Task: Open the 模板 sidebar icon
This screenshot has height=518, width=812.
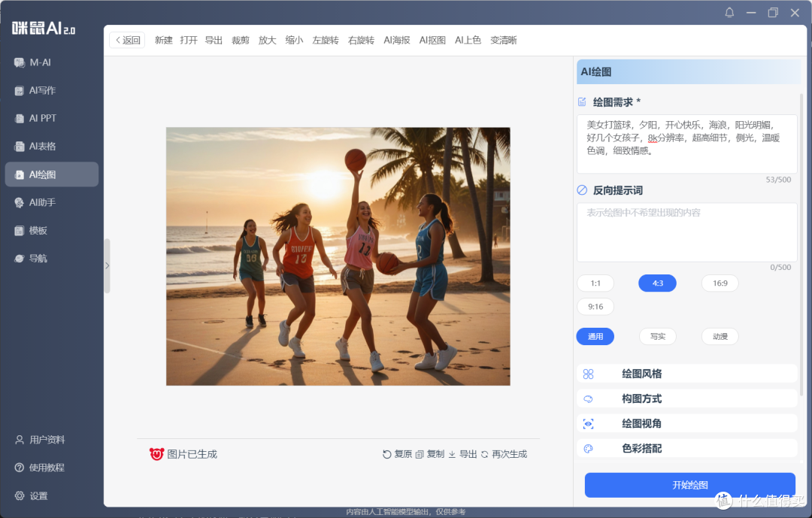Action: [x=19, y=231]
